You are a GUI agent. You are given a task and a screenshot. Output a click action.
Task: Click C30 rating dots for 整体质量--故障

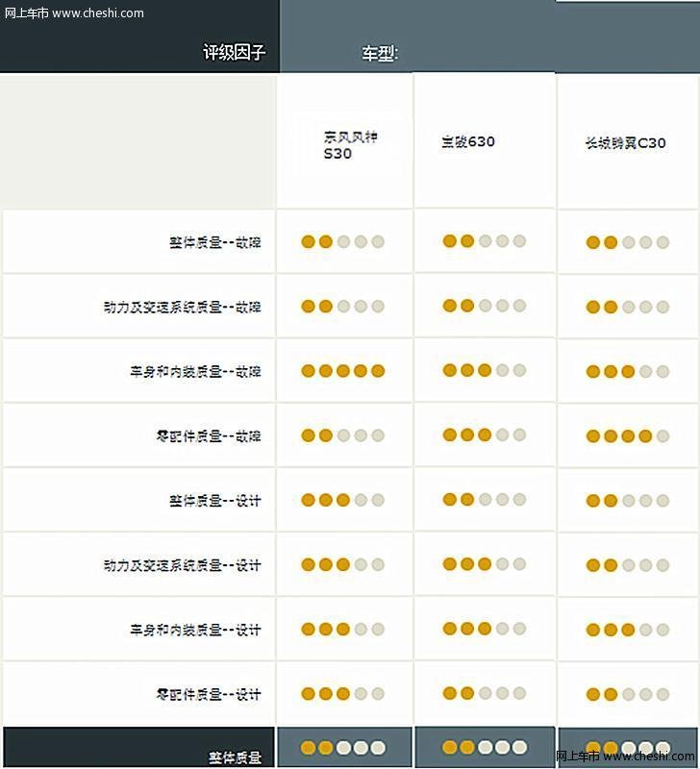(628, 242)
